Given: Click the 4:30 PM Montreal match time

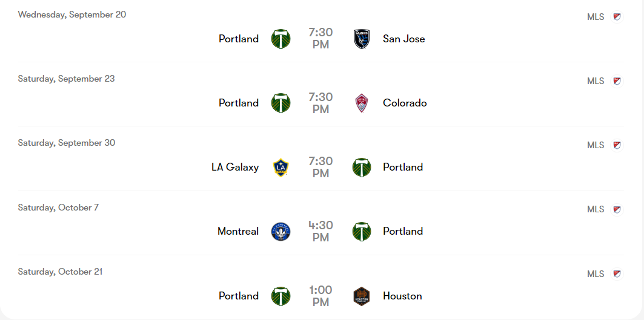Looking at the screenshot, I should click(320, 231).
